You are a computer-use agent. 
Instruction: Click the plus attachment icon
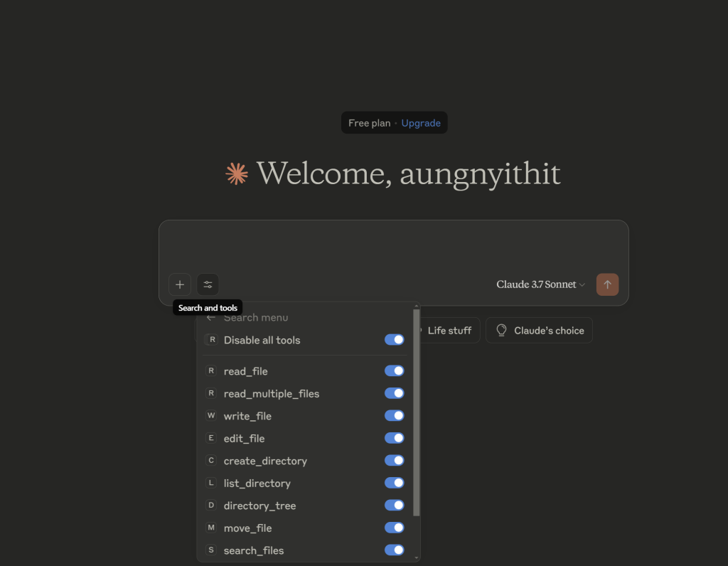click(x=180, y=284)
